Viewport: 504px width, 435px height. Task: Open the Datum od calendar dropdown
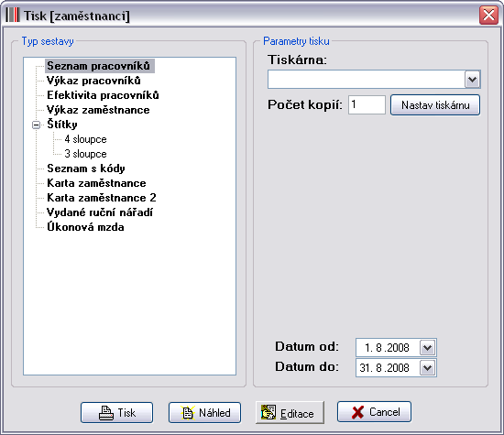(x=428, y=348)
